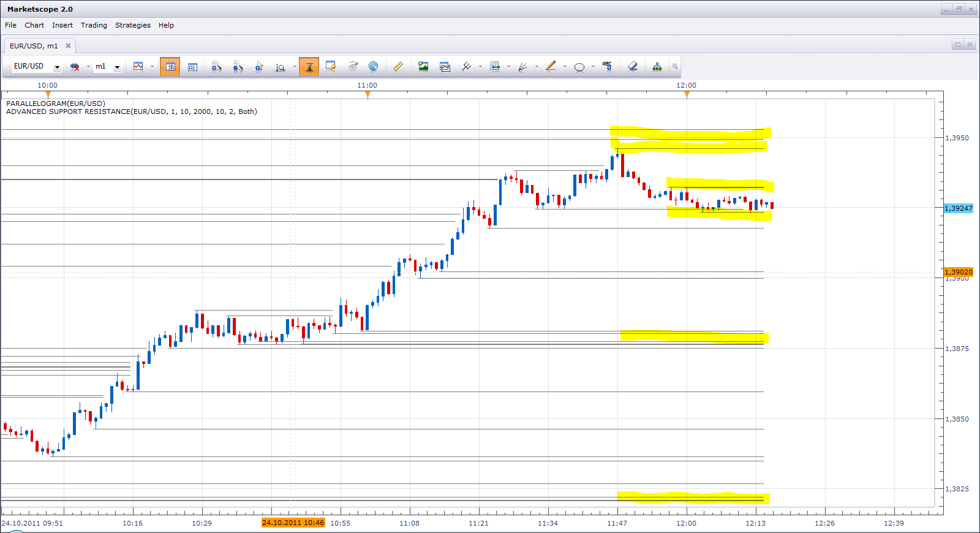Open the Insert menu

pyautogui.click(x=62, y=25)
